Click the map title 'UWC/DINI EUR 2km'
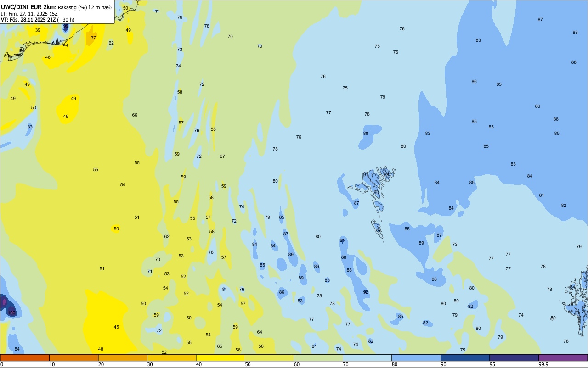This screenshot has width=588, height=368. tap(28, 7)
